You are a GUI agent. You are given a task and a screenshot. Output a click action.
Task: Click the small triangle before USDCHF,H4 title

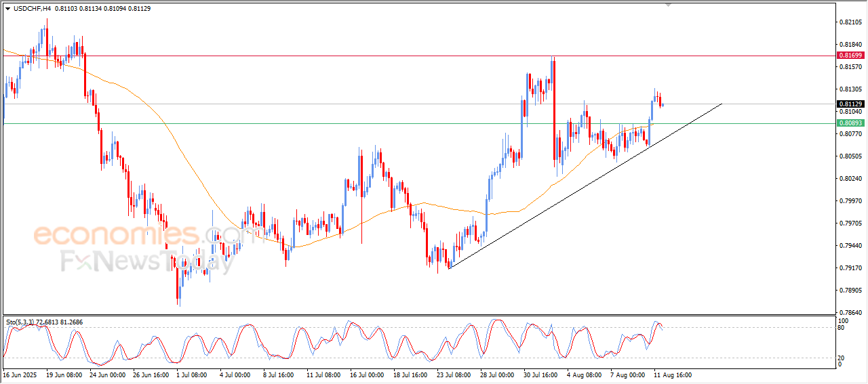(7, 9)
